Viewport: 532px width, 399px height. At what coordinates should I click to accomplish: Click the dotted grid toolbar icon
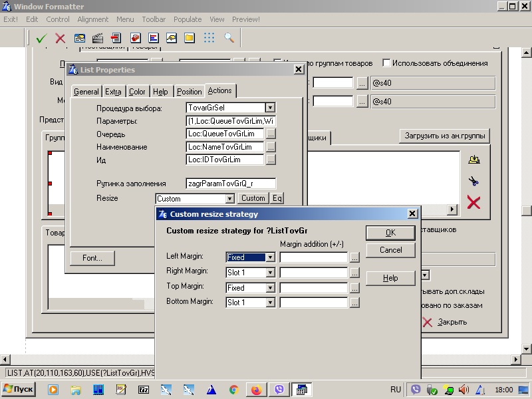click(x=209, y=38)
